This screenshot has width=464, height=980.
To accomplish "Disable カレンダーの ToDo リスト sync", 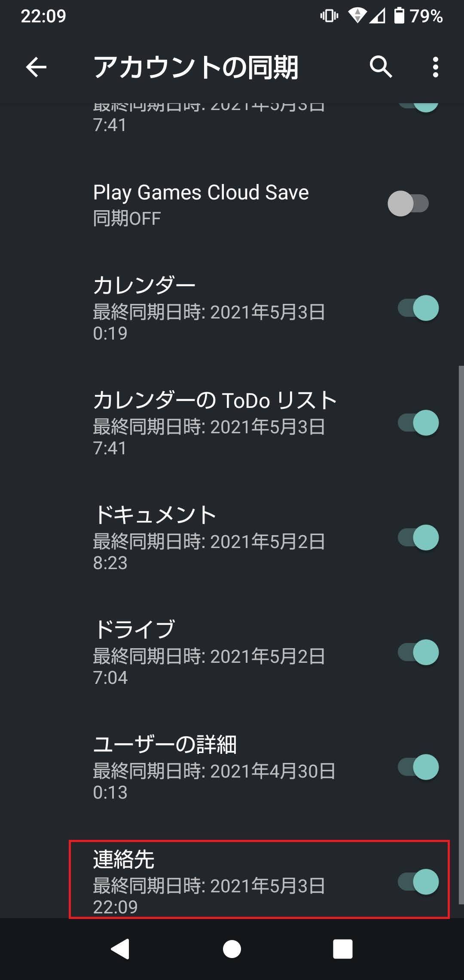I will click(418, 423).
